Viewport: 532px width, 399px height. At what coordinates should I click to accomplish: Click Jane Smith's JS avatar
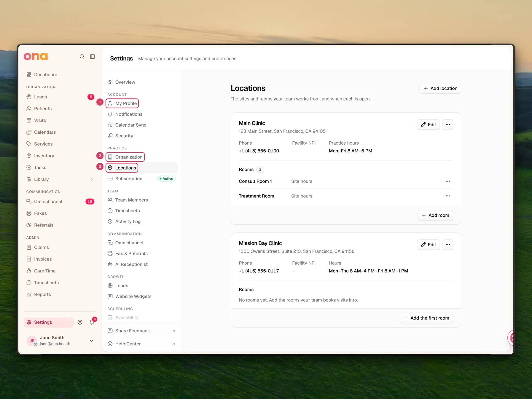tap(32, 341)
